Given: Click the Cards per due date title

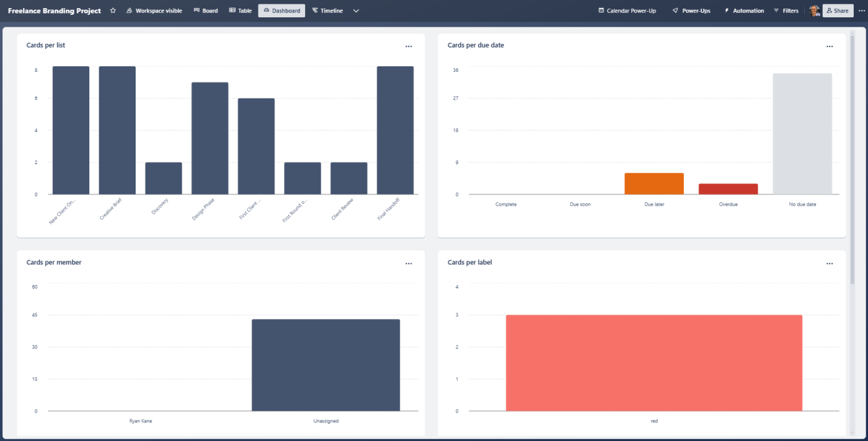Looking at the screenshot, I should [x=476, y=45].
